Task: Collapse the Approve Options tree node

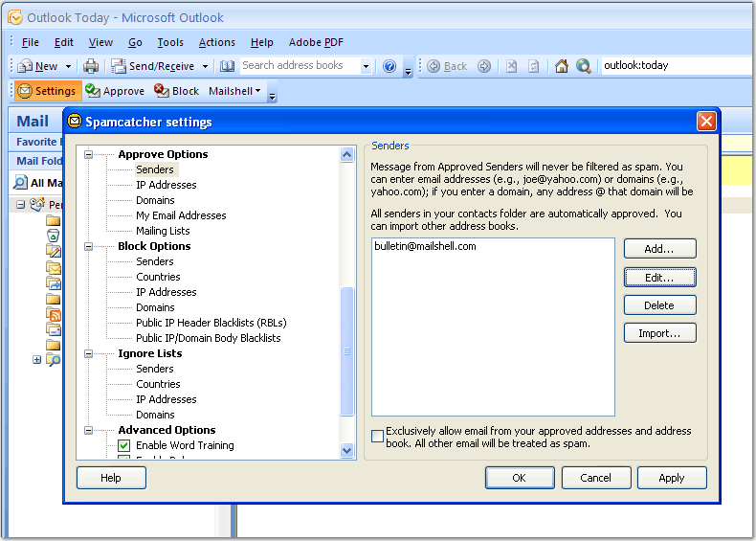Action: tap(89, 154)
